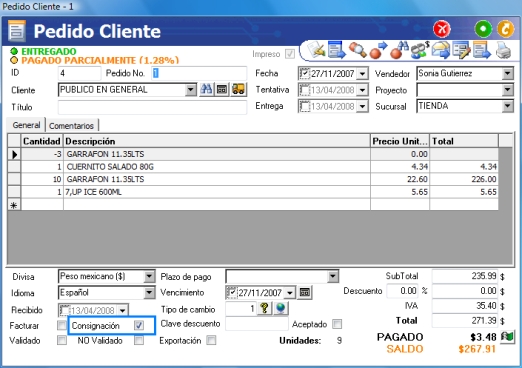
Task: Switch to the Comentarios tab
Action: (x=71, y=126)
